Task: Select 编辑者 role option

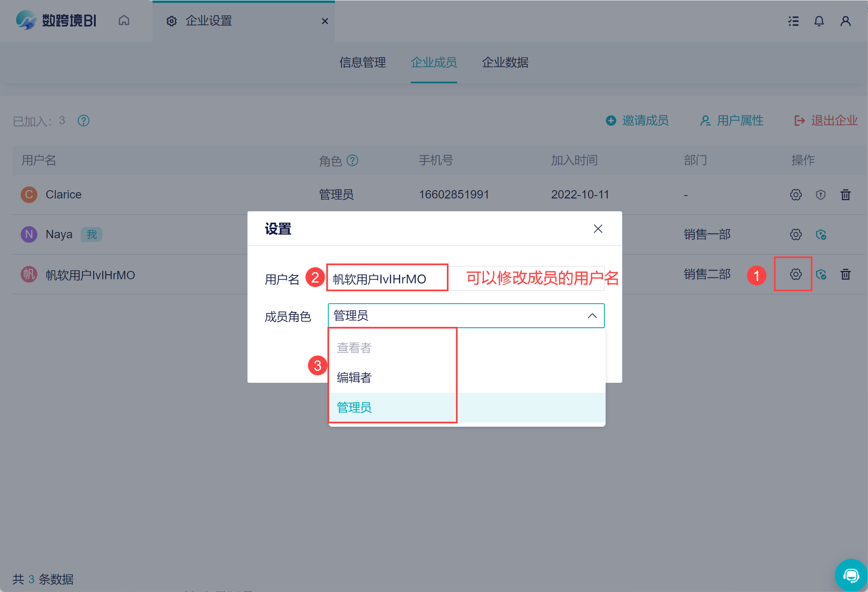Action: (x=354, y=377)
